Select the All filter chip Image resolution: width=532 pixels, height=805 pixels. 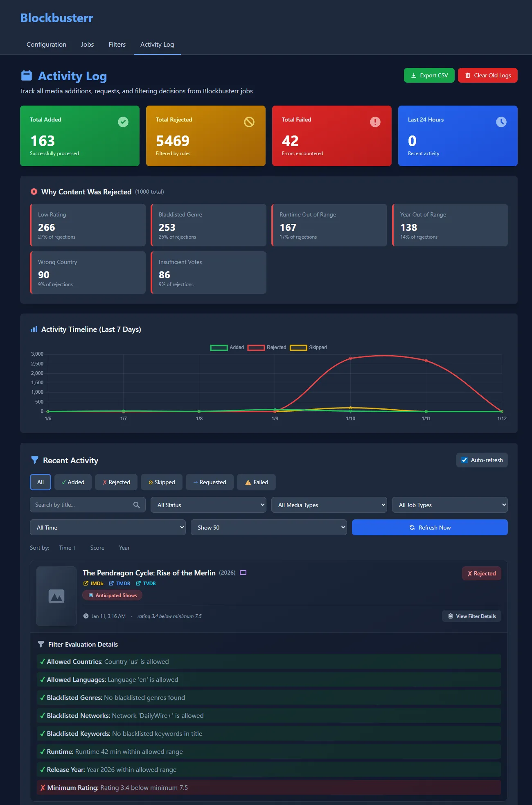41,482
